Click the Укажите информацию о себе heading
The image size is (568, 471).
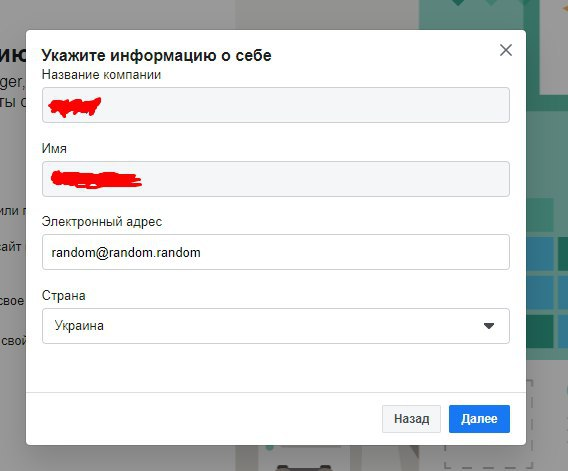pos(156,55)
